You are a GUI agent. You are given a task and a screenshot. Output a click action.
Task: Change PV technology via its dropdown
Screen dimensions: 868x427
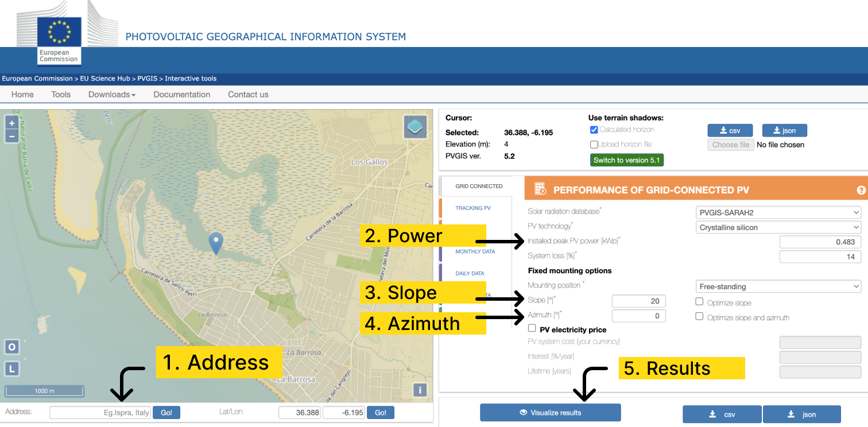click(778, 227)
